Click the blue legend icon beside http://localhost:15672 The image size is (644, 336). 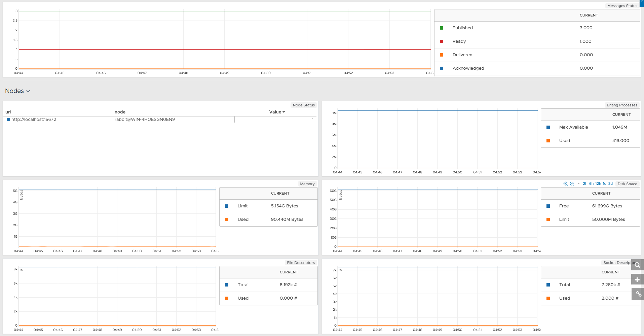(x=9, y=119)
